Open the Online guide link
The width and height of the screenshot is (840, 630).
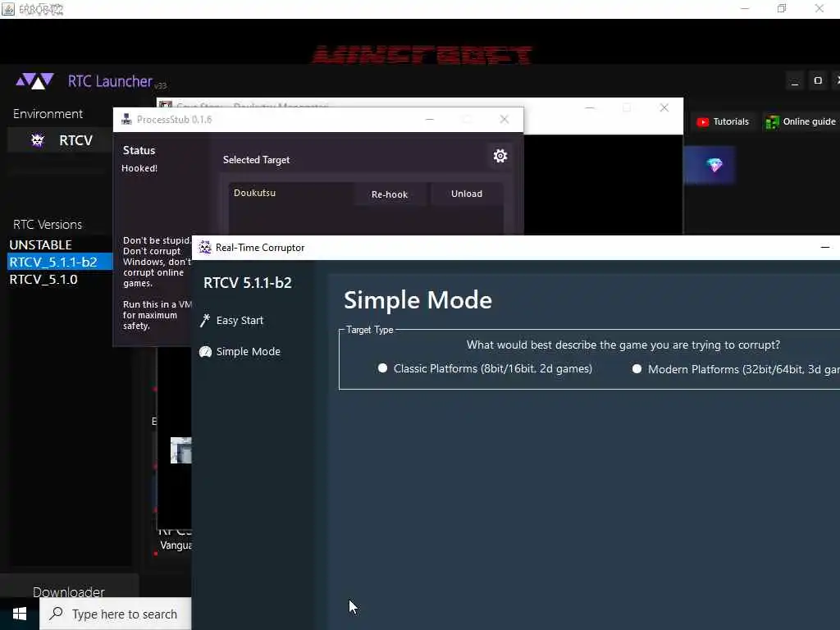(x=801, y=122)
